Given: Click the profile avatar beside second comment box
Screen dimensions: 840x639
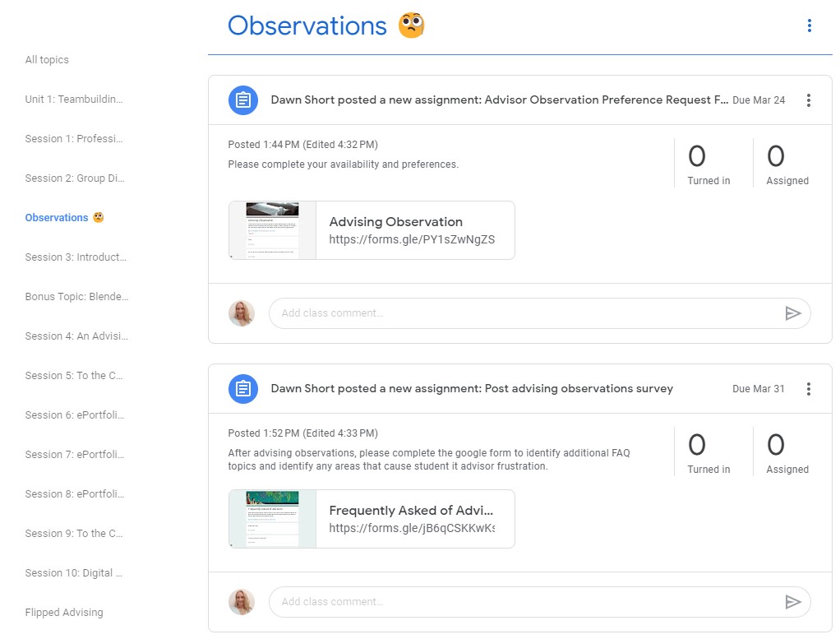Looking at the screenshot, I should [x=242, y=602].
